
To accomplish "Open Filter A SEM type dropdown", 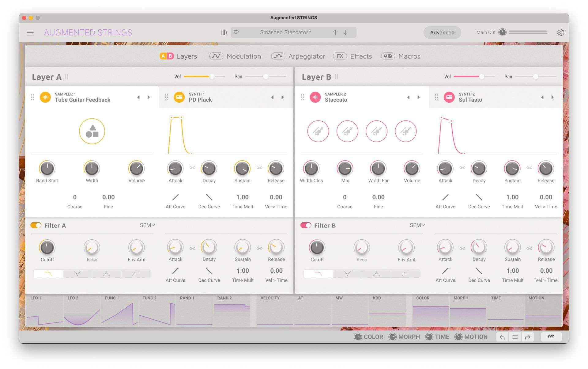I will [147, 225].
